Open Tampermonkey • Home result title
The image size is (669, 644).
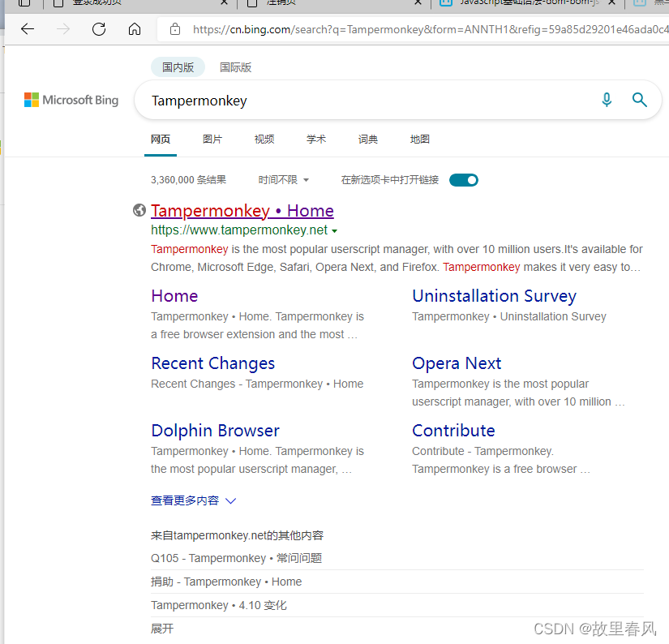(242, 211)
